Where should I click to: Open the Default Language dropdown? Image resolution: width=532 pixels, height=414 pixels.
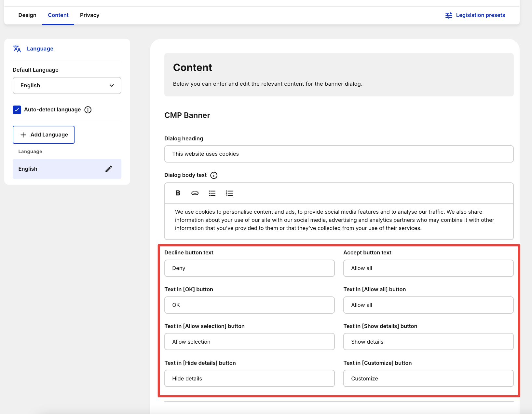(x=67, y=85)
